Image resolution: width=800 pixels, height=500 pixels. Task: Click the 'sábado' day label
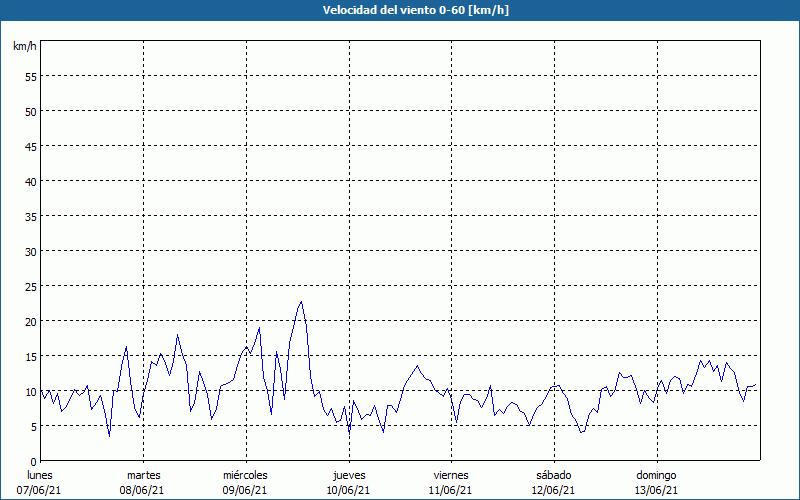[x=554, y=475]
